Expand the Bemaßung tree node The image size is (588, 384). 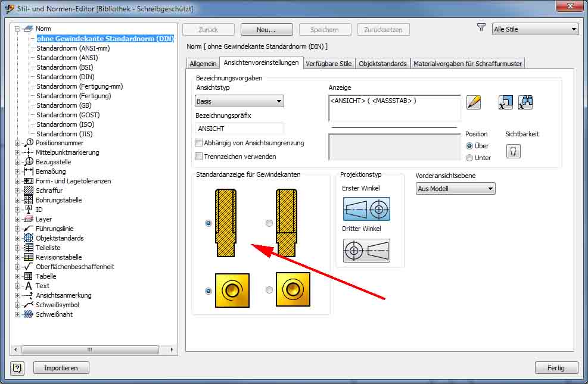coord(17,171)
